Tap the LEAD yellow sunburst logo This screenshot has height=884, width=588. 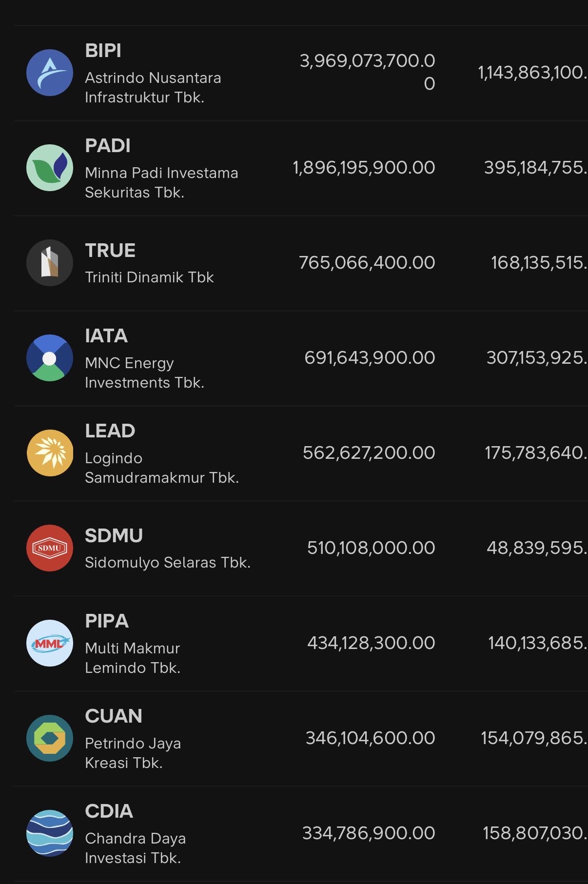point(50,453)
